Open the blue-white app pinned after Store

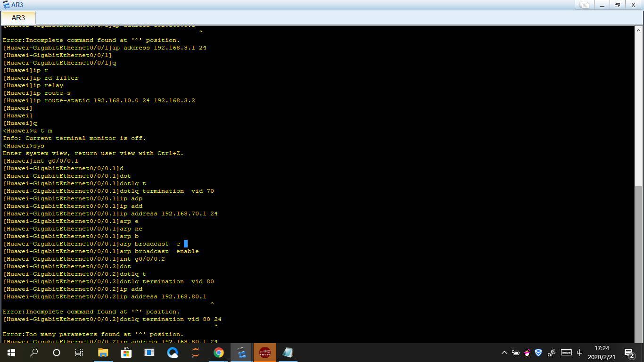(149, 353)
